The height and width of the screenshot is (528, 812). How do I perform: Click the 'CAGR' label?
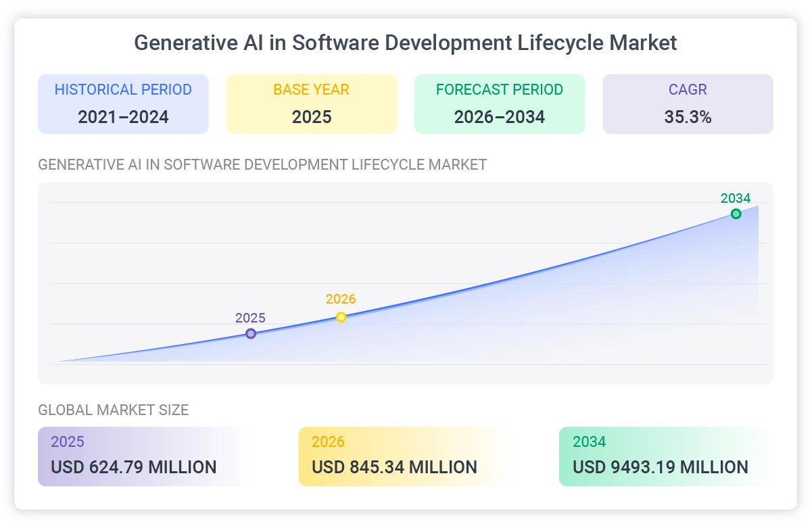tap(688, 89)
